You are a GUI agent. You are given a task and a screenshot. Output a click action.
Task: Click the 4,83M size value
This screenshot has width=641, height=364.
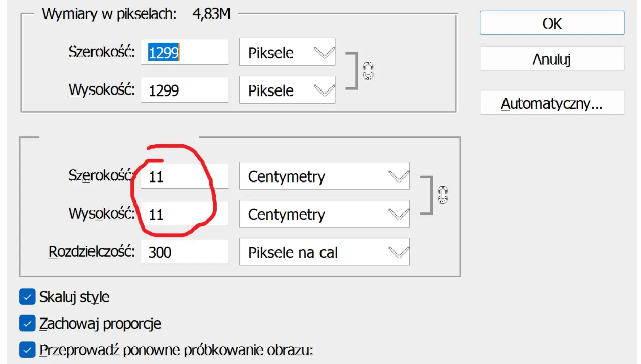pos(211,14)
